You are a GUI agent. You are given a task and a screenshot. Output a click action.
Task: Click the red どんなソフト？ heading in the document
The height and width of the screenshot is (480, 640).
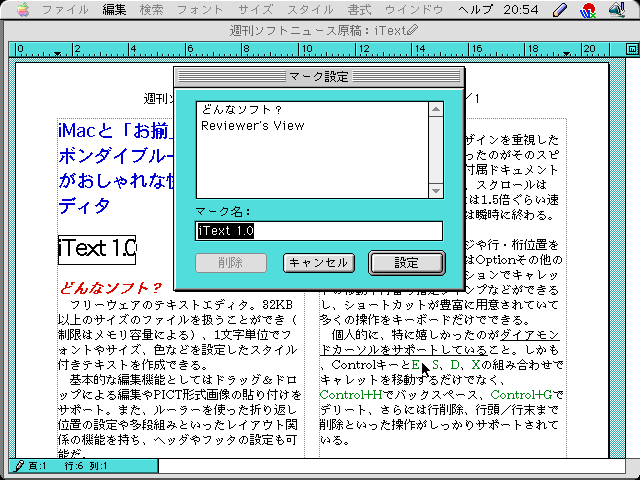point(110,288)
